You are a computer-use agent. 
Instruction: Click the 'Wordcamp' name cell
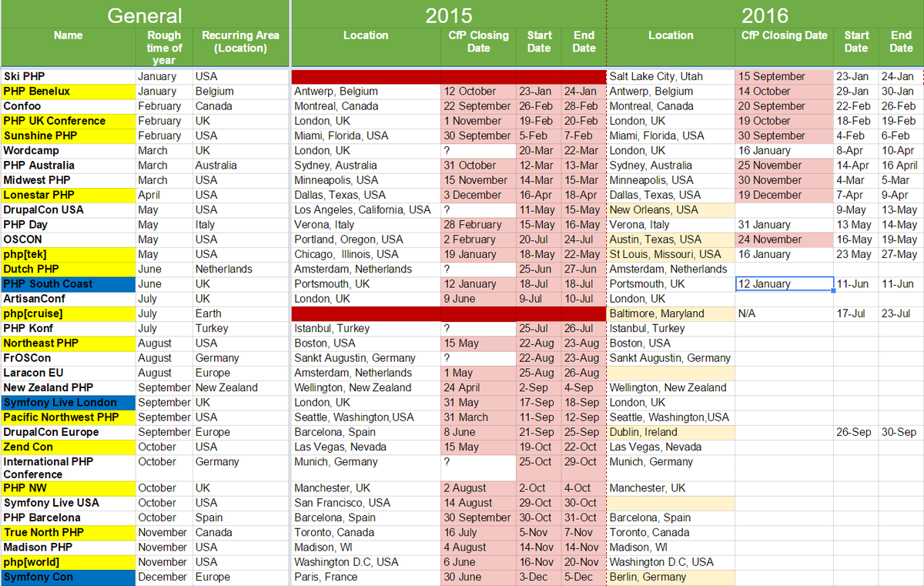click(x=69, y=150)
